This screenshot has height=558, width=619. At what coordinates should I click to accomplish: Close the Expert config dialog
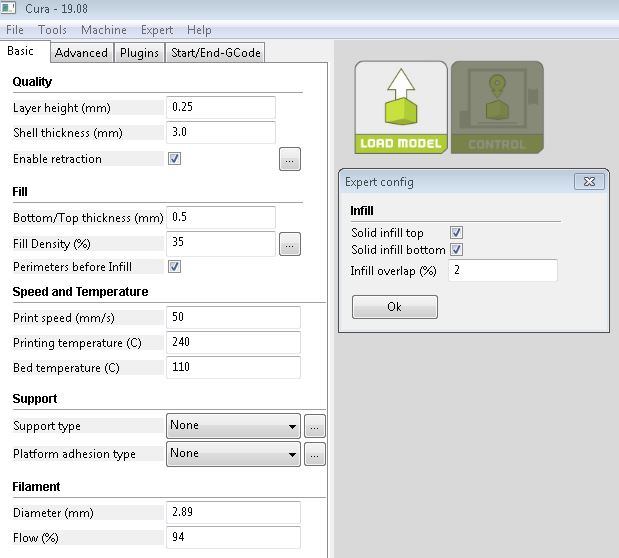589,182
